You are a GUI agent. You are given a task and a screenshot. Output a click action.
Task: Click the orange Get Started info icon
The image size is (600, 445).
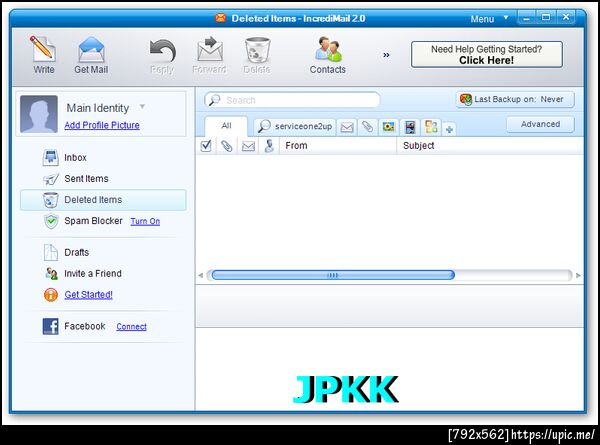click(51, 295)
